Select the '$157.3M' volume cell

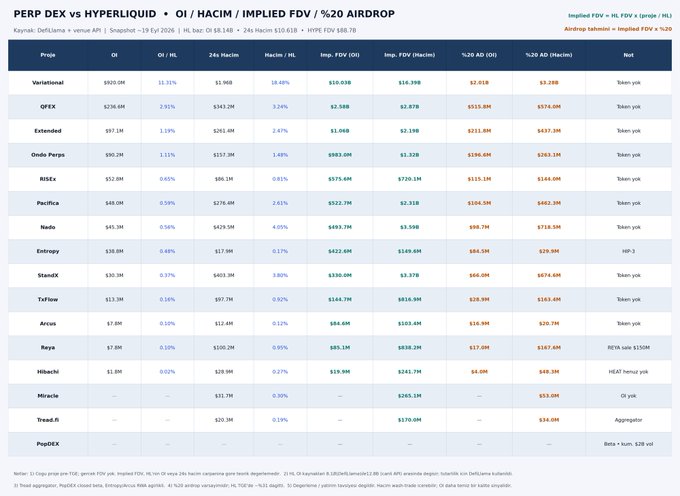pos(224,155)
